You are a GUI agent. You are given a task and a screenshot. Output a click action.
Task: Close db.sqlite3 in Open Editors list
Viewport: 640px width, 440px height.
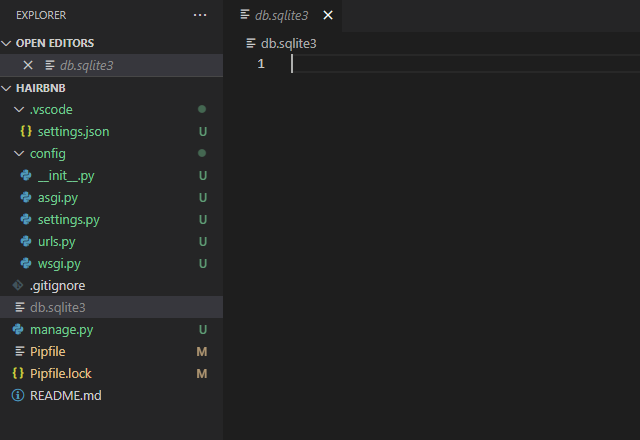coord(28,65)
